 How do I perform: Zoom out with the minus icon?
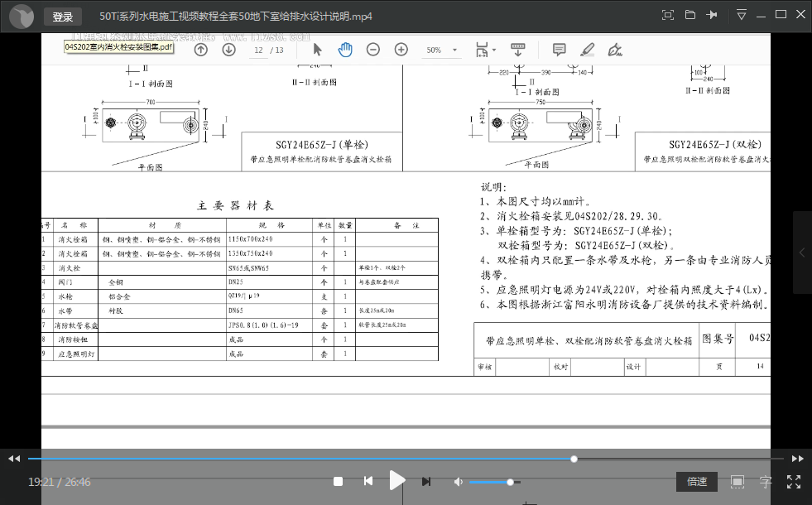coord(372,50)
